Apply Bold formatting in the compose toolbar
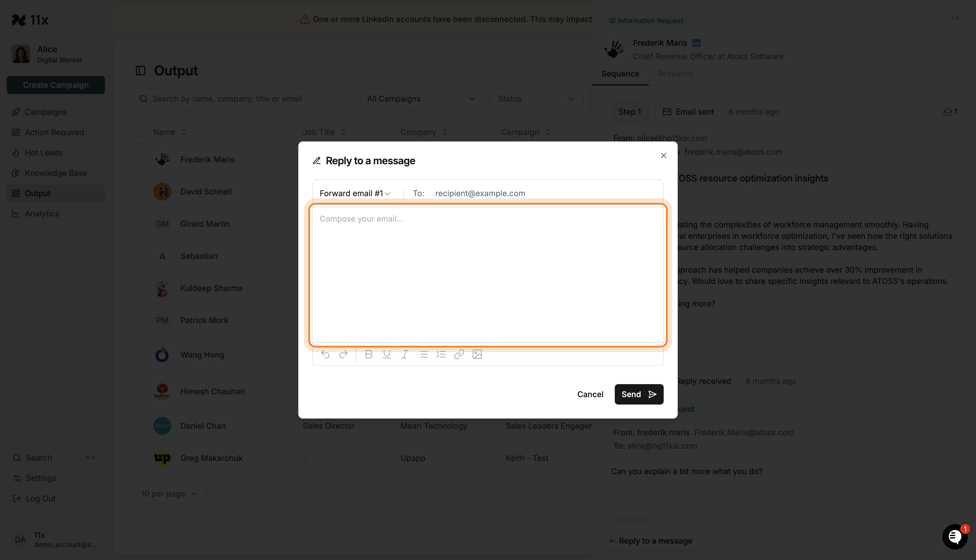 (369, 354)
